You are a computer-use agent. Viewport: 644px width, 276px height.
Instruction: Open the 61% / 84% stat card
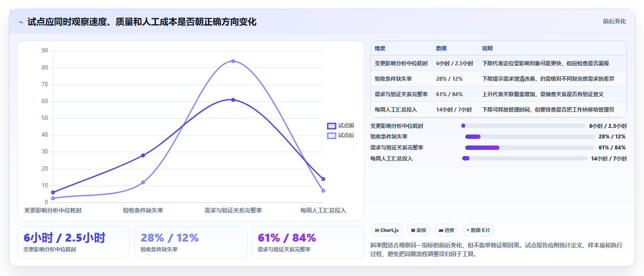pos(308,242)
